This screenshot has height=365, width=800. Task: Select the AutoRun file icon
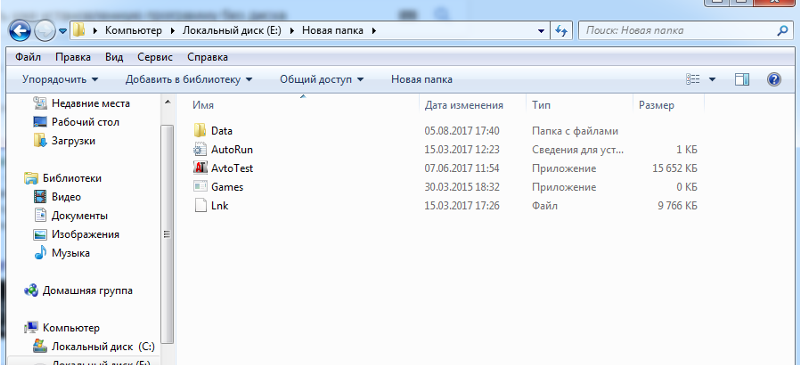[x=199, y=150]
